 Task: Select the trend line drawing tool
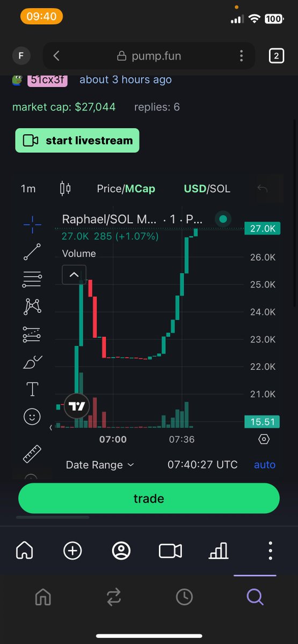(x=32, y=252)
